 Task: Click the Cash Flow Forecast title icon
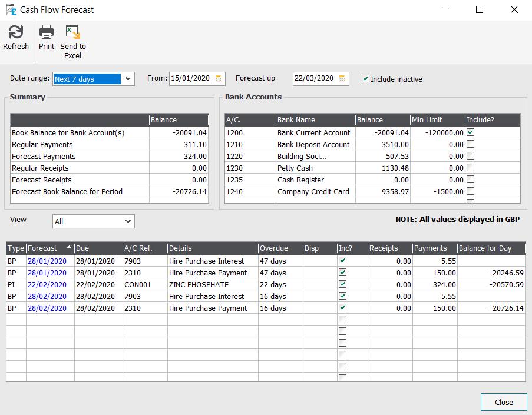pos(11,10)
